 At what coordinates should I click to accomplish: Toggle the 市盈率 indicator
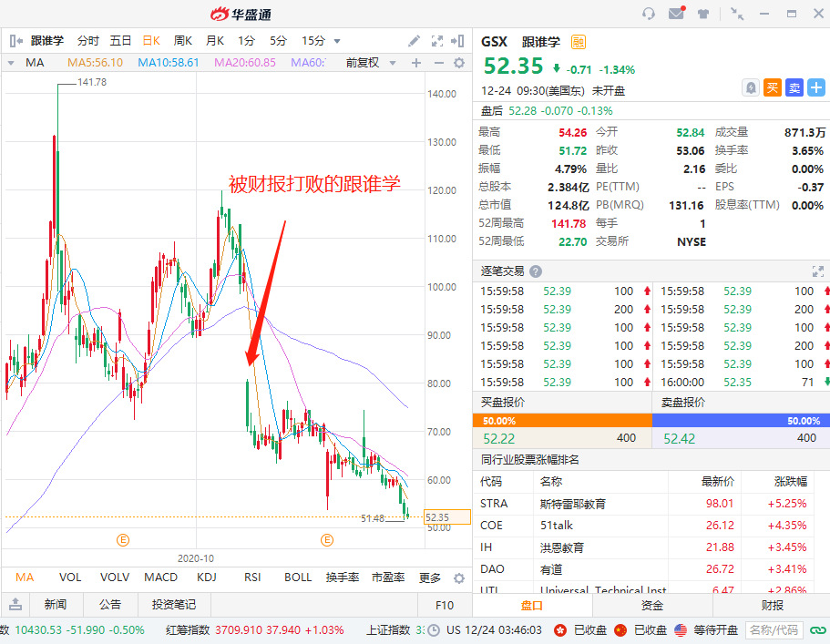click(388, 578)
